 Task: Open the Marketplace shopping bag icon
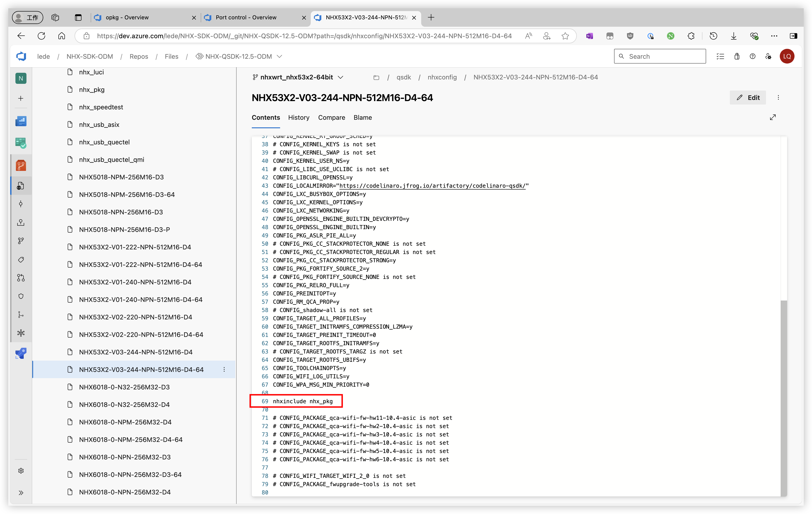737,56
